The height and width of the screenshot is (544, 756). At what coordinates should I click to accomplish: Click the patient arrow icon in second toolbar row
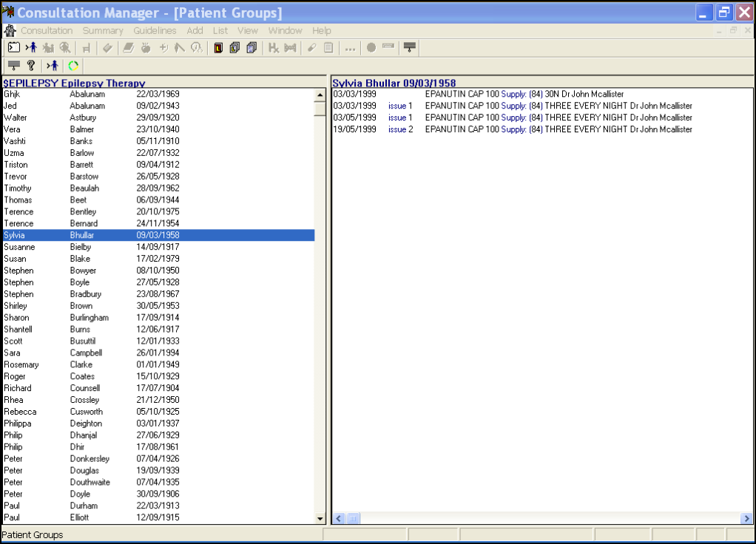click(x=52, y=66)
